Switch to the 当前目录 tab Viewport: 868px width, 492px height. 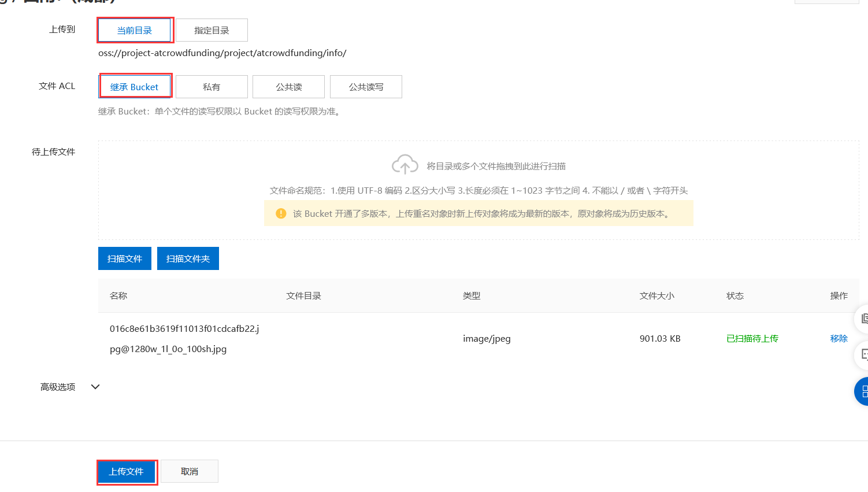tap(135, 29)
